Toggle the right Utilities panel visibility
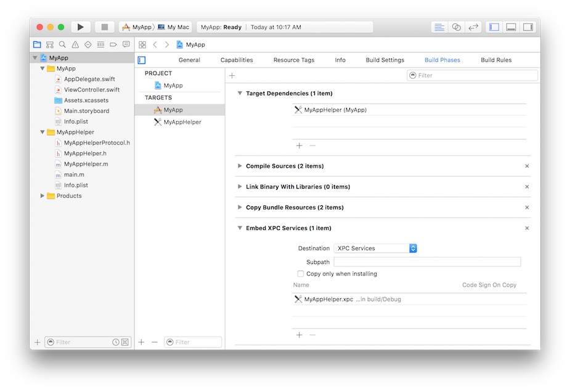570x392 pixels. [528, 27]
